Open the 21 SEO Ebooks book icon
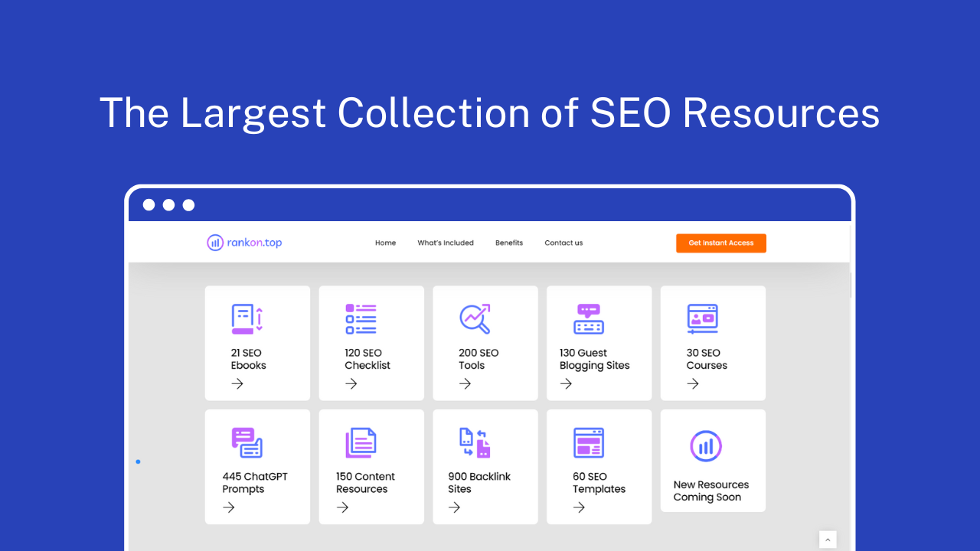Screen dimensions: 980x551 point(247,319)
